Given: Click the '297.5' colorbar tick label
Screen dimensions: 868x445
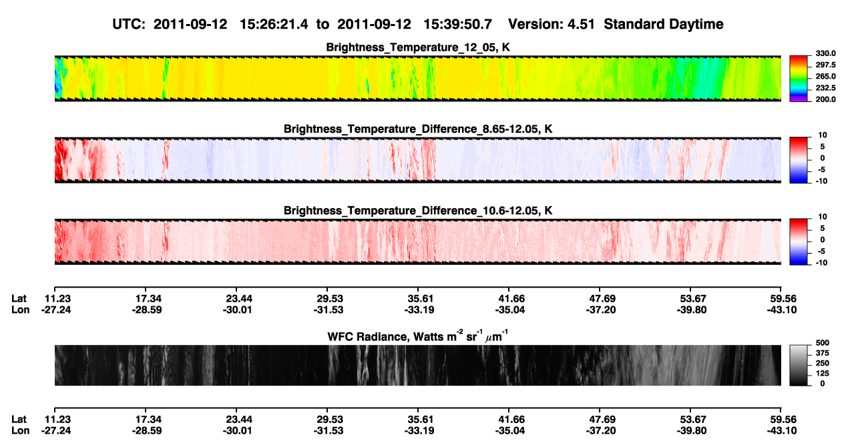Looking at the screenshot, I should 826,65.
